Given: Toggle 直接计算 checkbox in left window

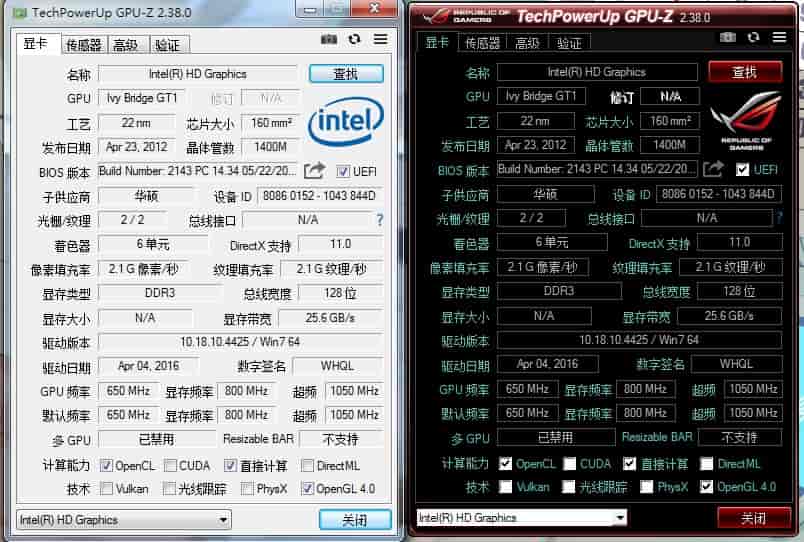Looking at the screenshot, I should coord(230,466).
